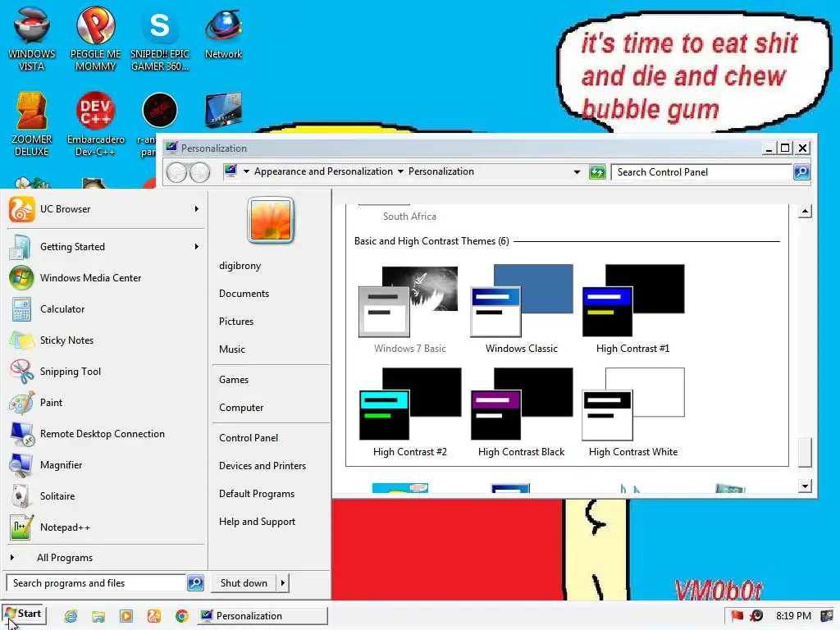Open Windows Explorer folder in taskbar
The height and width of the screenshot is (630, 840).
click(x=98, y=616)
